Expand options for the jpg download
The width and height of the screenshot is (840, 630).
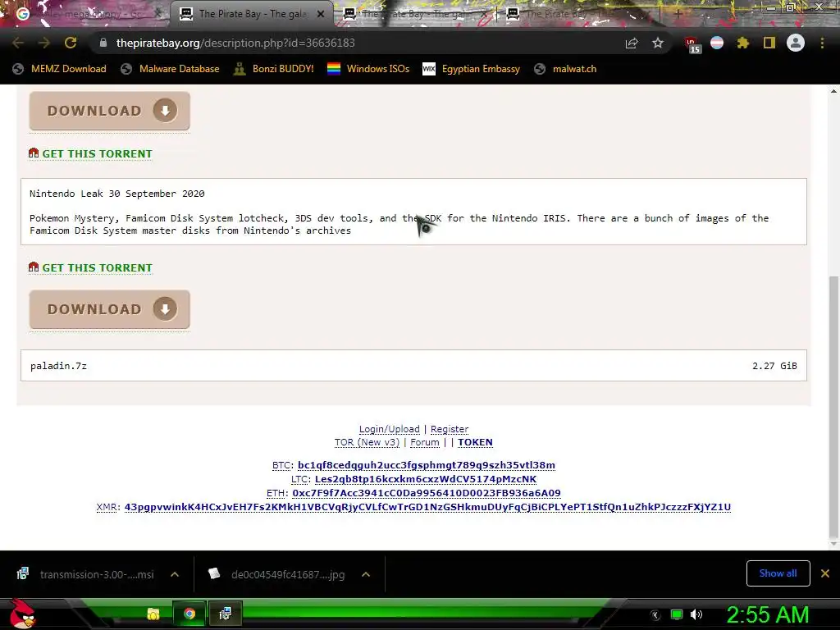coord(366,574)
